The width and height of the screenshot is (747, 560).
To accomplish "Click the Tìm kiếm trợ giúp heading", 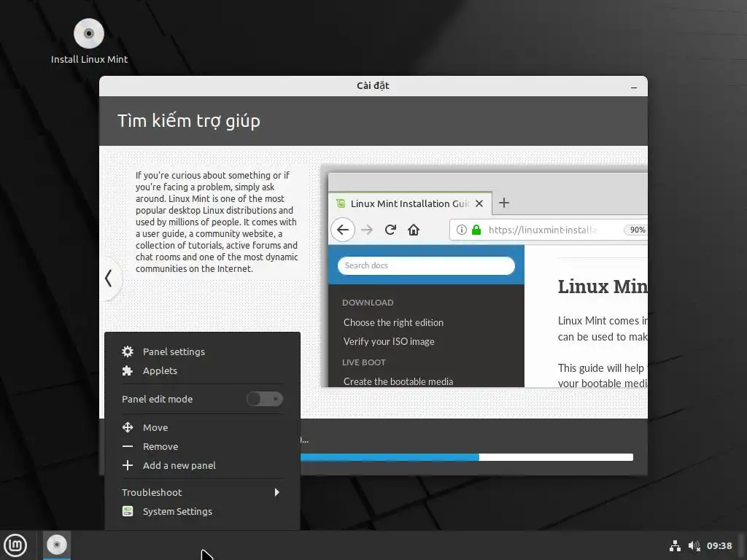I will (x=189, y=121).
